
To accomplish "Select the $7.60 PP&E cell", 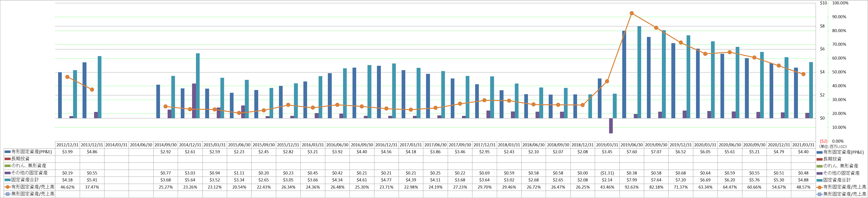I will (x=632, y=152).
